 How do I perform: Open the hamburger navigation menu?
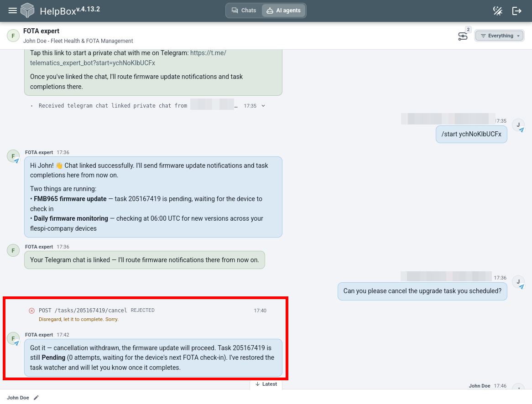[x=13, y=10]
